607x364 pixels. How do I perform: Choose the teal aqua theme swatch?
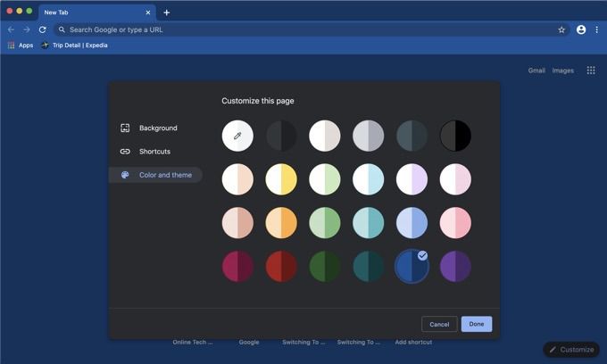point(369,223)
